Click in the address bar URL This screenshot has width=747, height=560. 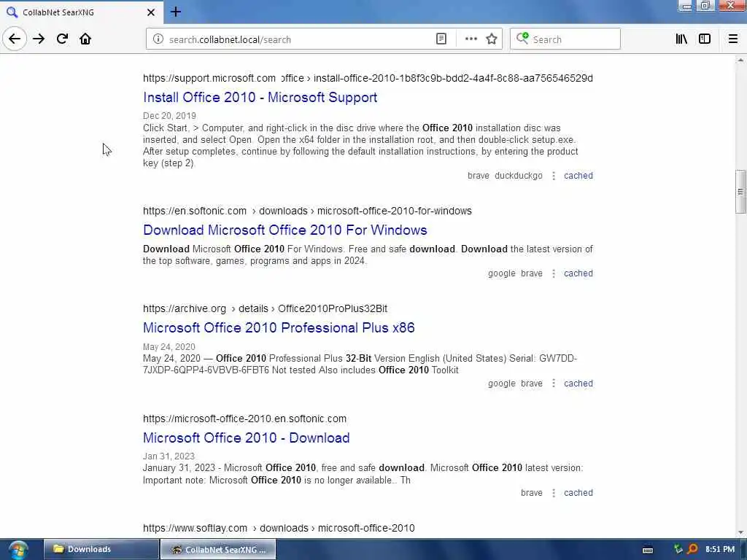(230, 39)
